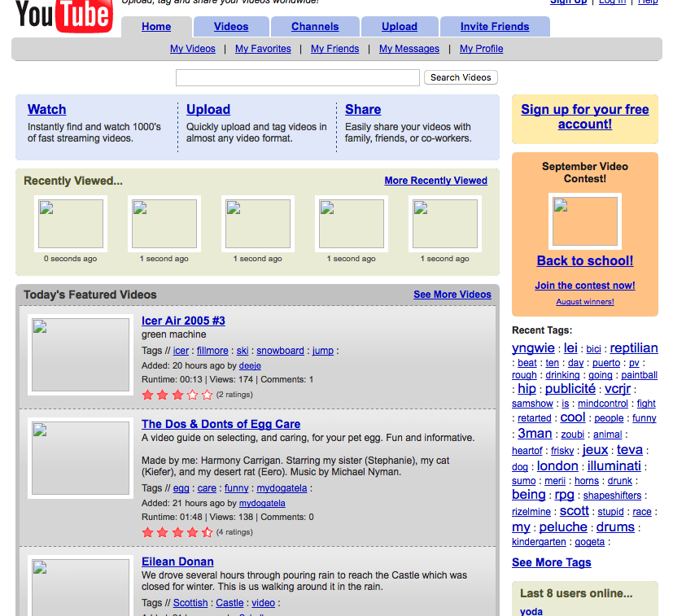The width and height of the screenshot is (673, 616).
Task: Select the gogeta recent tag
Action: pos(589,542)
